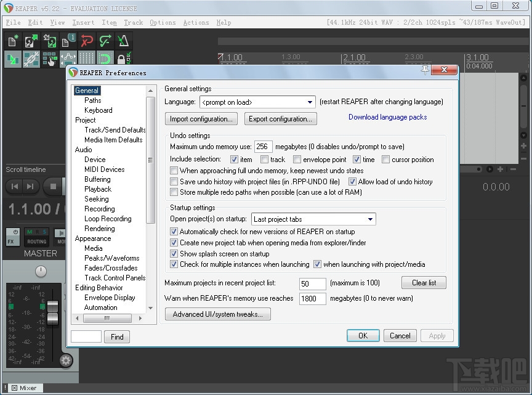The width and height of the screenshot is (532, 395).
Task: Select MIDI Devices preferences page
Action: (x=105, y=169)
